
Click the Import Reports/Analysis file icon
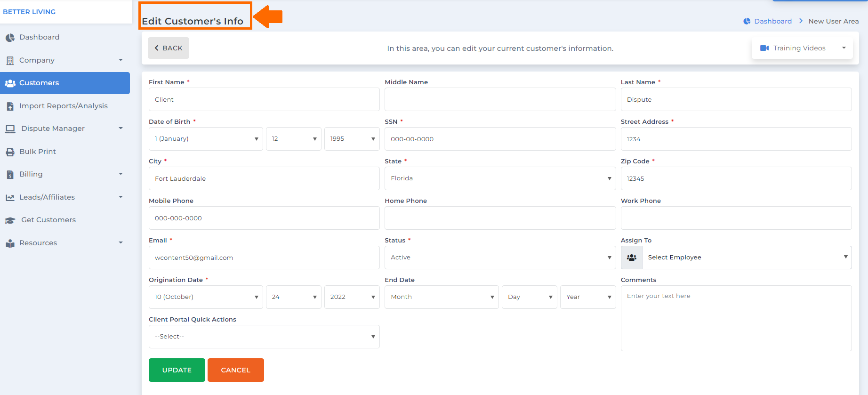[10, 106]
